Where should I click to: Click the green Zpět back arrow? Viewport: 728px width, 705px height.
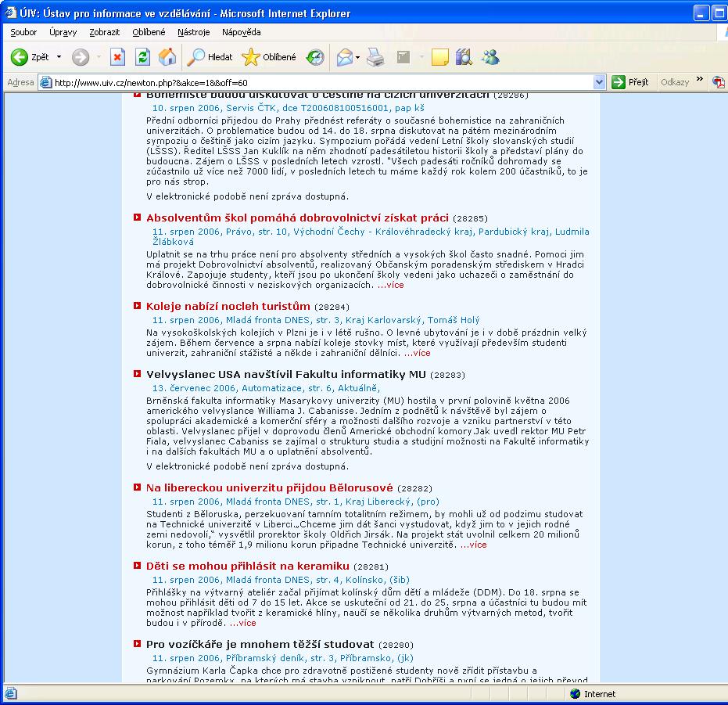click(x=20, y=57)
